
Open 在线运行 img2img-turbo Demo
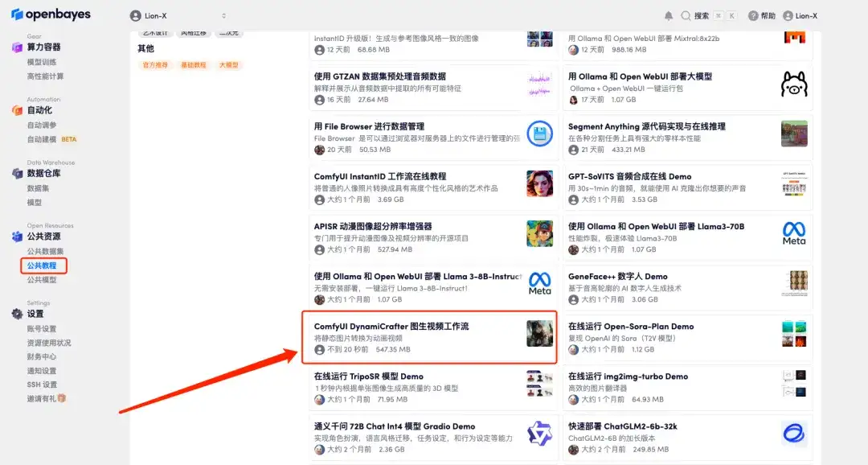(x=628, y=377)
